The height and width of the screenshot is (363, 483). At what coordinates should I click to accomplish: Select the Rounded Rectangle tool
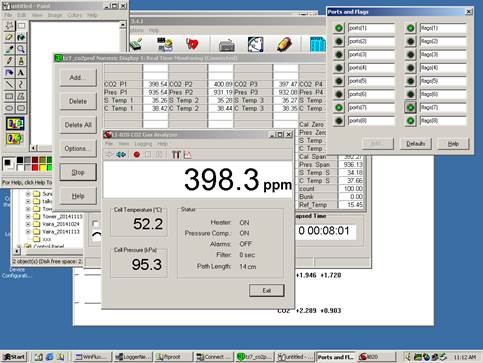pos(21,108)
